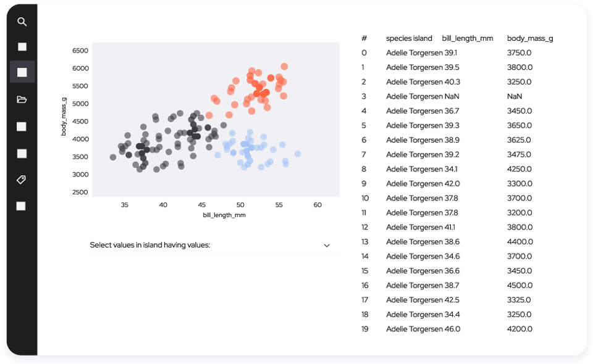Click the bill_length_mm axis label on the chart
The image size is (593, 364).
pyautogui.click(x=224, y=215)
